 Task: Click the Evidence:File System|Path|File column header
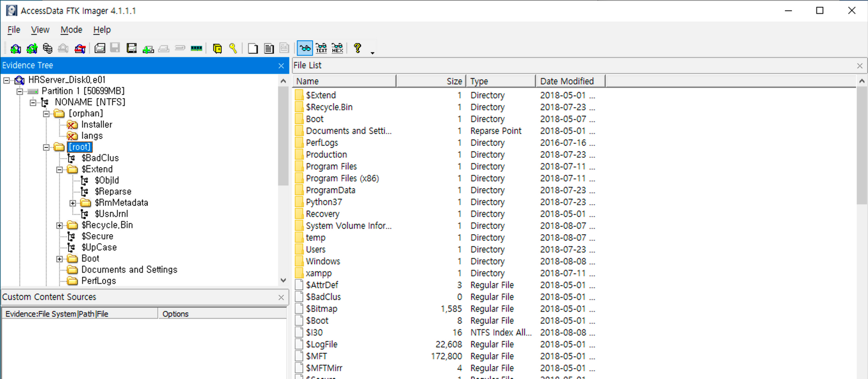(x=80, y=314)
